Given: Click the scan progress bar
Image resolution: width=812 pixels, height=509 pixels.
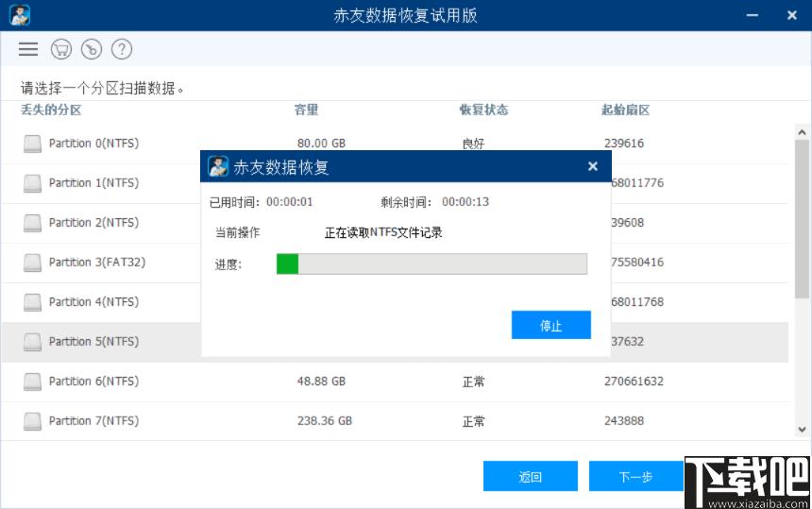Looking at the screenshot, I should [431, 263].
